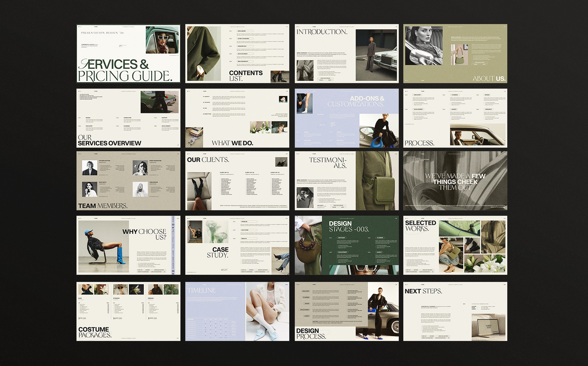Select the 'We've Made a Few Things' slide

[x=455, y=181]
